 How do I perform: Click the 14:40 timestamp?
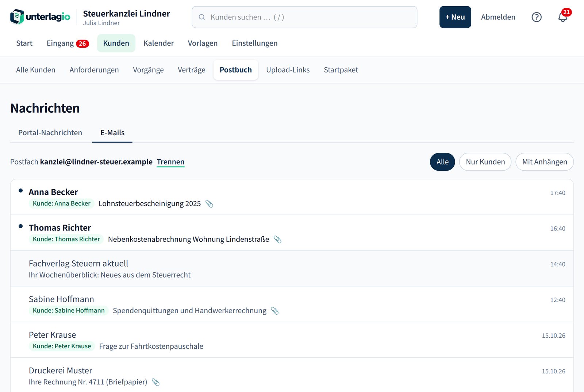[x=558, y=264]
